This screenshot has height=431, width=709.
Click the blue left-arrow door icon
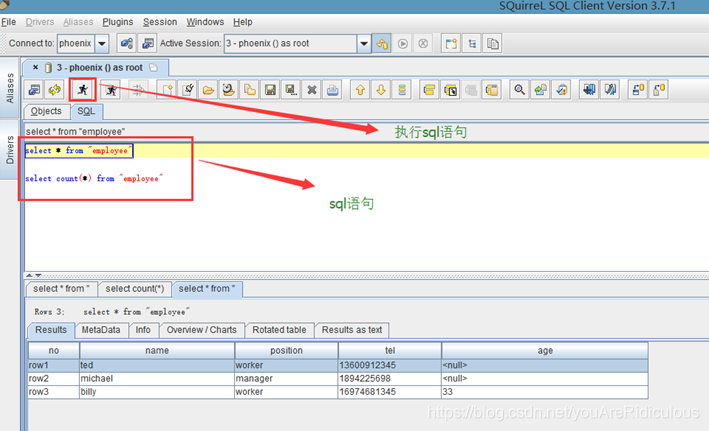(x=589, y=90)
